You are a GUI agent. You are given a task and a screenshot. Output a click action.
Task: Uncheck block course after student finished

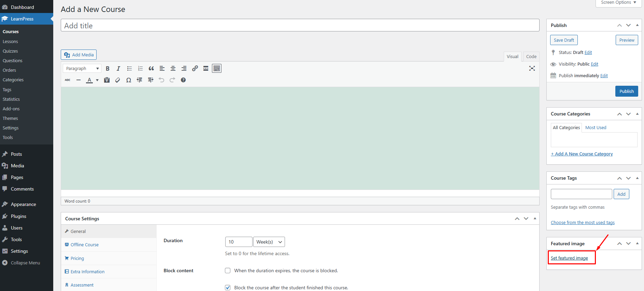(228, 288)
